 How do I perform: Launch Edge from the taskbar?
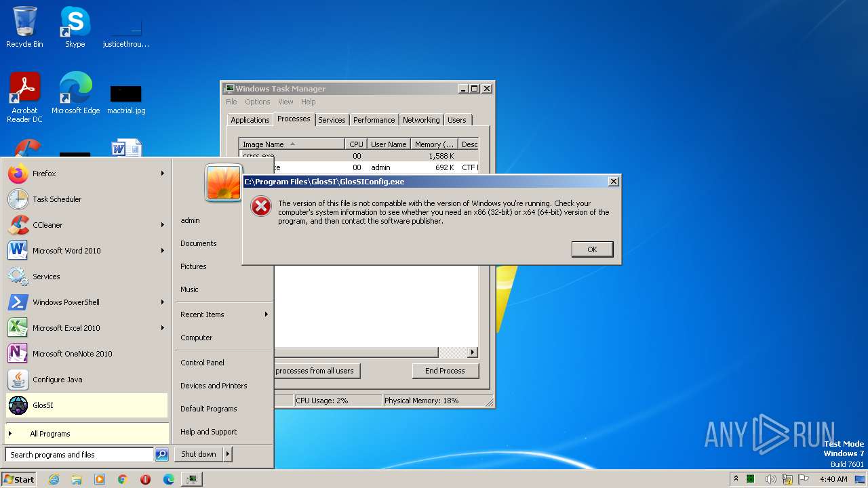pos(169,479)
